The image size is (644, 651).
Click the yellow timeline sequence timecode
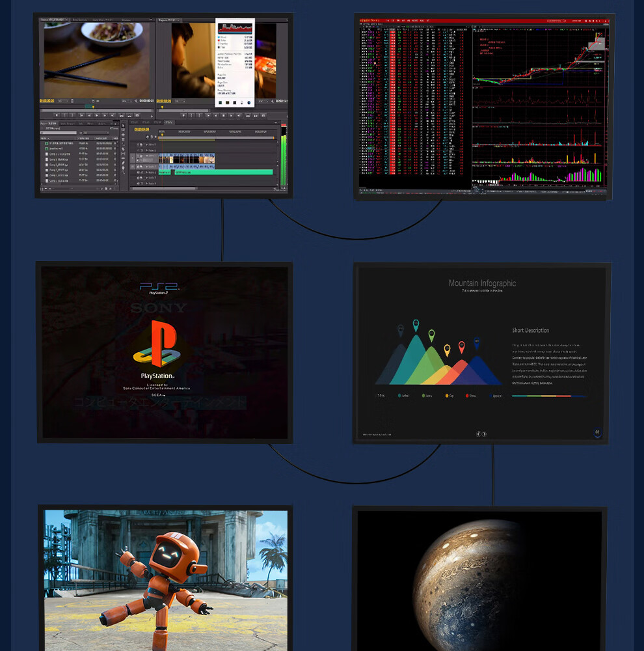point(142,130)
